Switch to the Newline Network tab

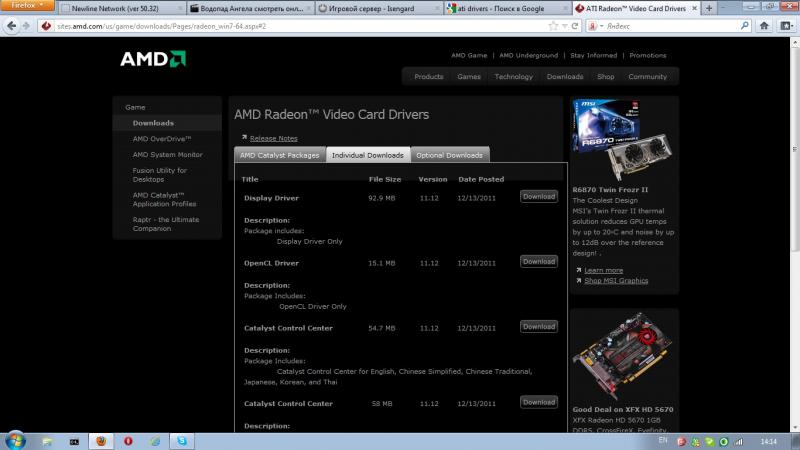tap(121, 9)
